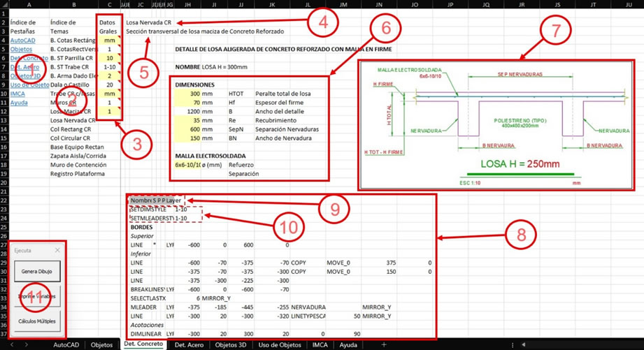Click the sheet tabs scroll-left arrow
This screenshot has height=350, width=644.
[14, 344]
